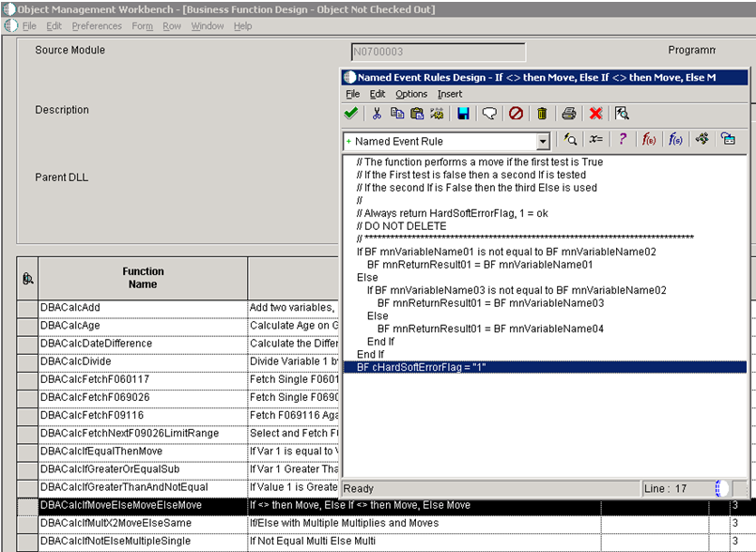
Task: Open the Named Event Rule dropdown arrow
Action: point(543,141)
